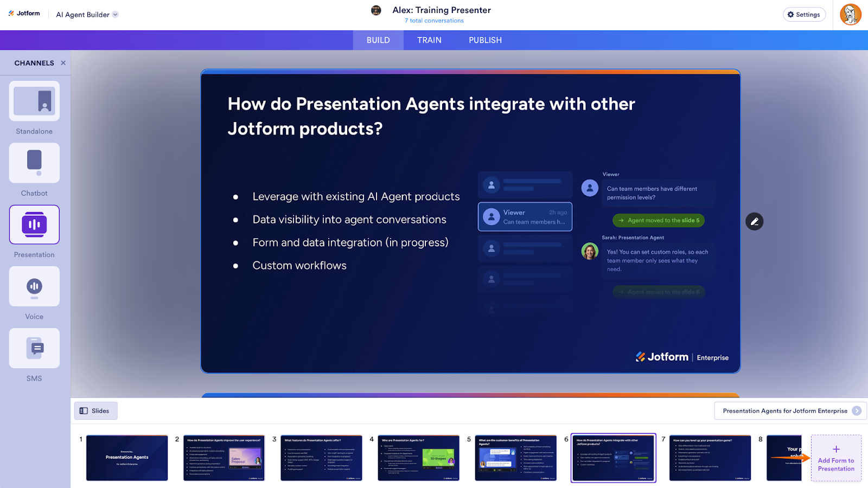Select slide 3 thumbnail about features
The height and width of the screenshot is (488, 868).
click(321, 458)
